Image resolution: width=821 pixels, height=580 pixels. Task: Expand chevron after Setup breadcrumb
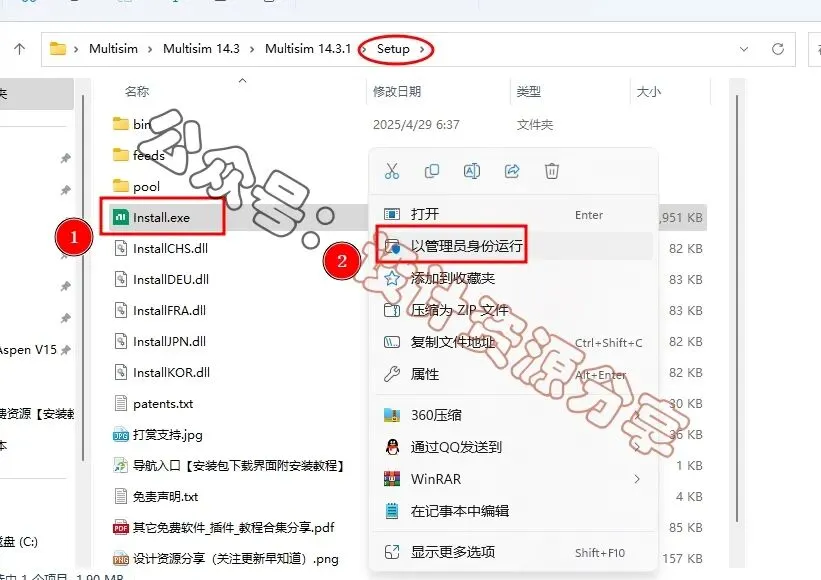[x=421, y=49]
